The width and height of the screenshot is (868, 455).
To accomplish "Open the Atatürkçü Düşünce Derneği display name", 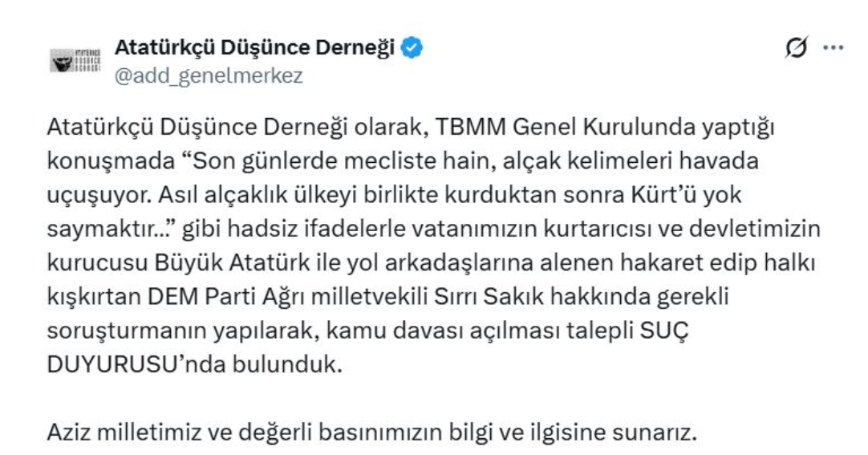I will [x=255, y=48].
